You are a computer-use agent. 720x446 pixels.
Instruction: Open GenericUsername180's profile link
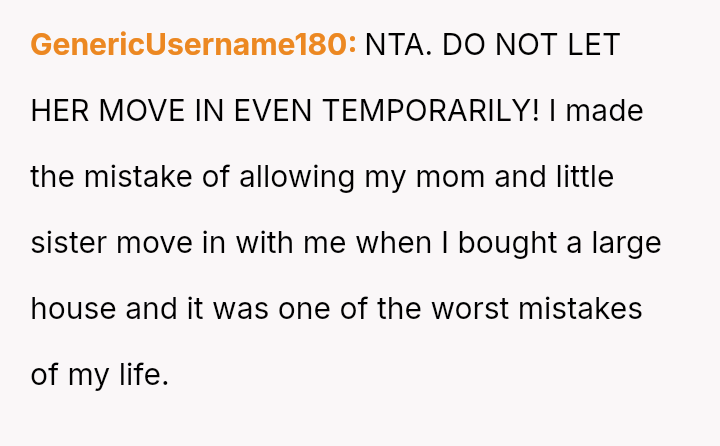[193, 45]
